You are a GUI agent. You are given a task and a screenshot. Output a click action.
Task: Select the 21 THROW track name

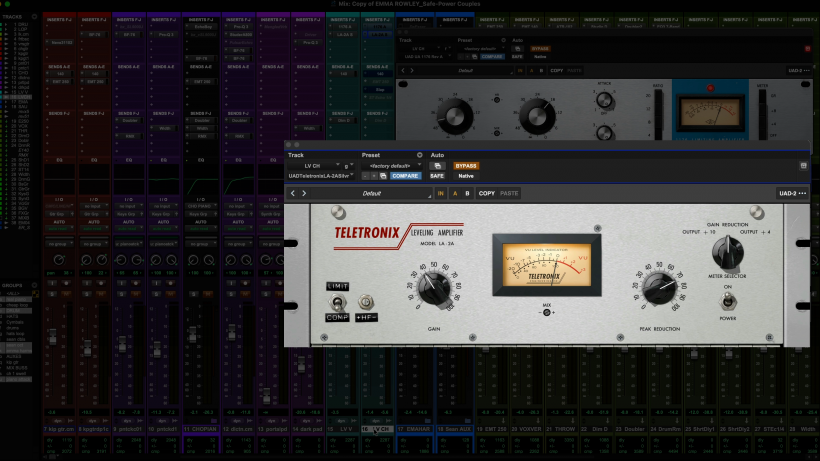tap(561, 429)
